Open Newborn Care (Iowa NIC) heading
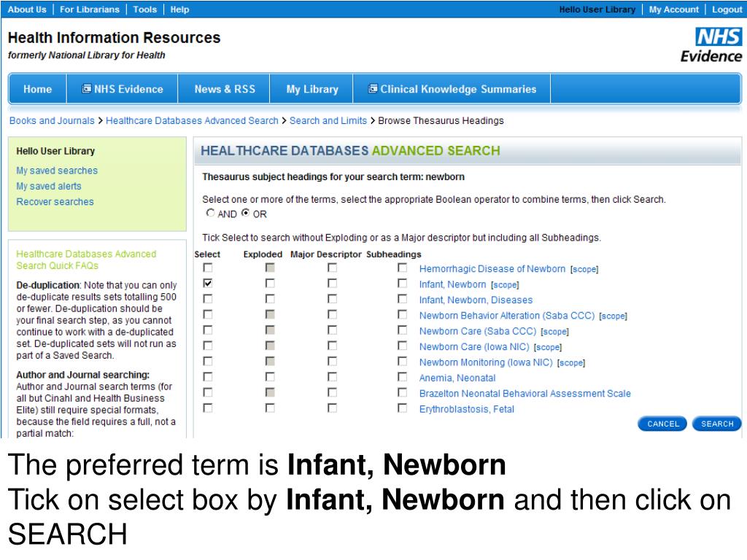Viewport: 747px width, 560px height. (474, 346)
